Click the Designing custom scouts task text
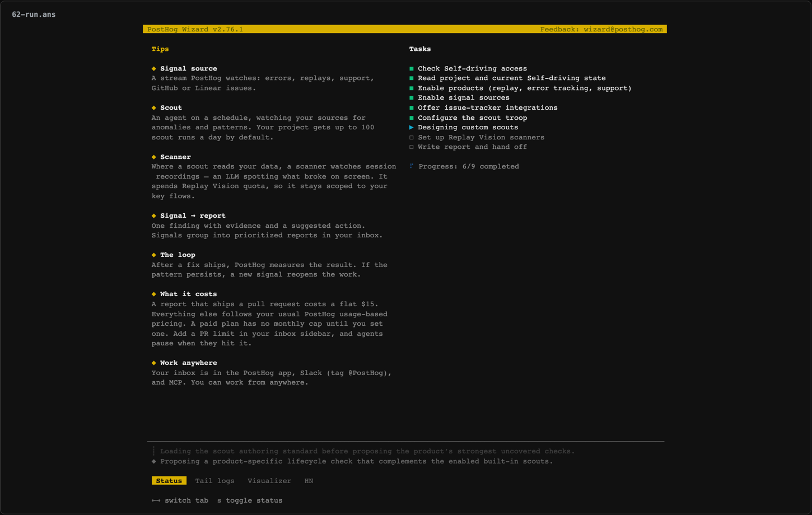This screenshot has width=812, height=515. click(468, 128)
